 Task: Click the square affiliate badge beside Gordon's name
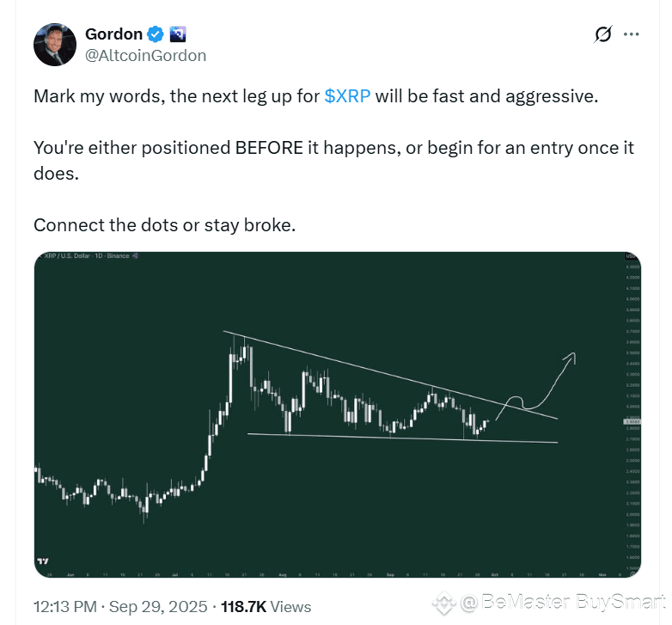point(178,34)
